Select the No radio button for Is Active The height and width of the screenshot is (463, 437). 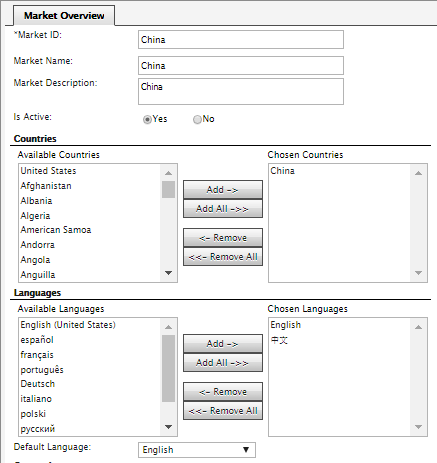click(x=197, y=119)
